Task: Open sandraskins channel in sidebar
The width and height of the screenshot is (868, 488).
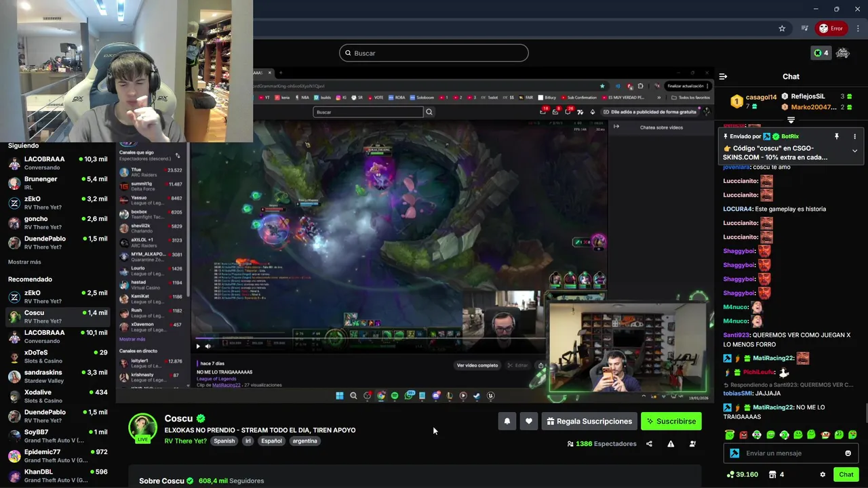Action: (58, 376)
